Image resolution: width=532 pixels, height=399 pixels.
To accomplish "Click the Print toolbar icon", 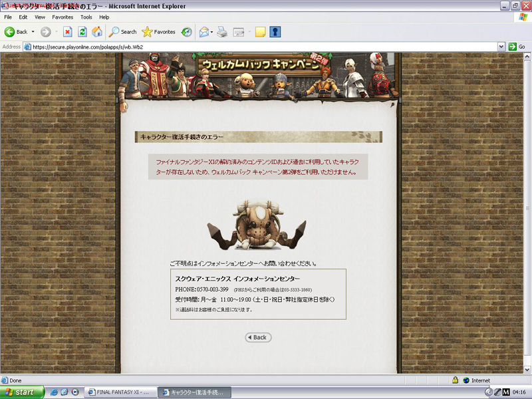I will 222,32.
